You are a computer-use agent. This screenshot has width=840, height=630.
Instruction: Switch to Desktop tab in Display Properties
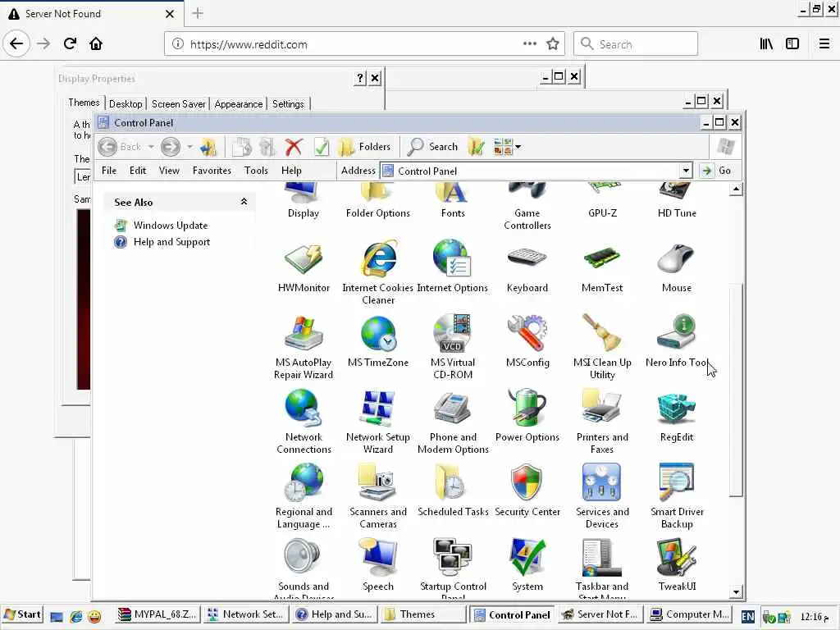click(x=126, y=104)
